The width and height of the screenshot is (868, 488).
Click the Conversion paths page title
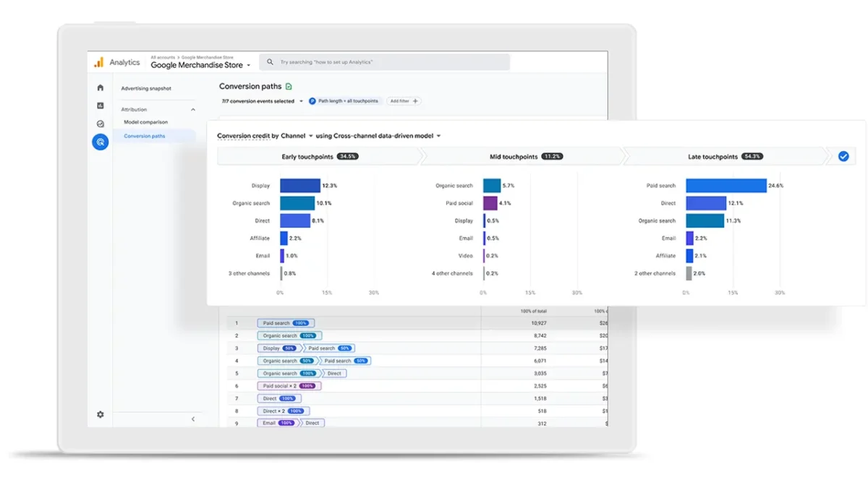click(x=250, y=86)
